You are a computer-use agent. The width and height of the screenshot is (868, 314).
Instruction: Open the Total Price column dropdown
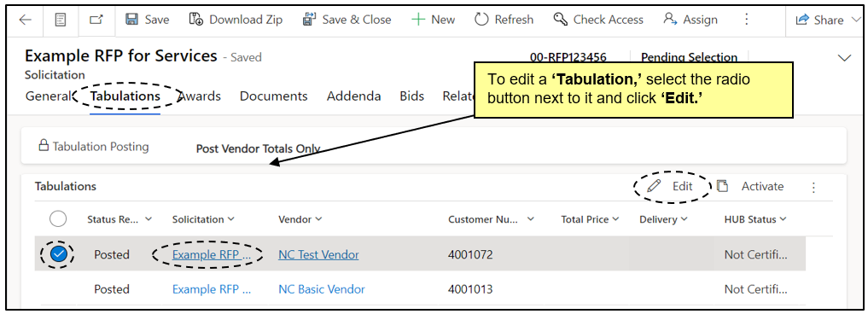(615, 219)
